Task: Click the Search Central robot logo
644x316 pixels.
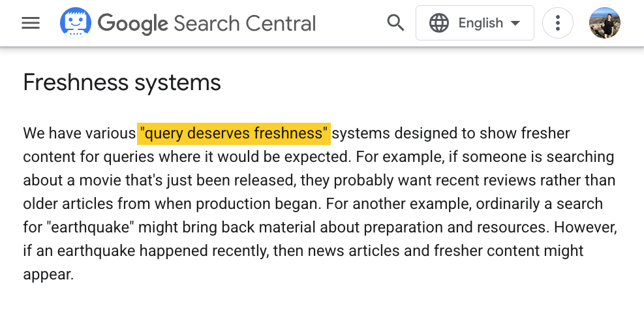Action: tap(76, 24)
